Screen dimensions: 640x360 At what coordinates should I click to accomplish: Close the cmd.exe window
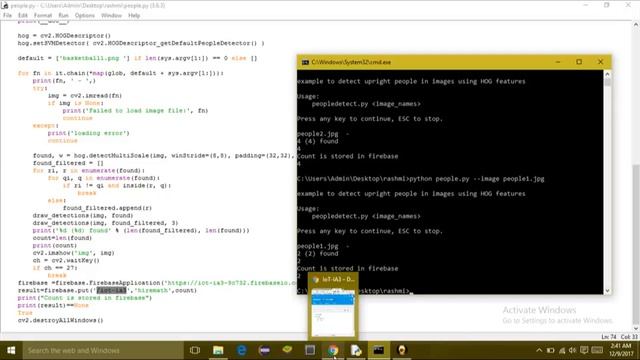click(x=600, y=62)
